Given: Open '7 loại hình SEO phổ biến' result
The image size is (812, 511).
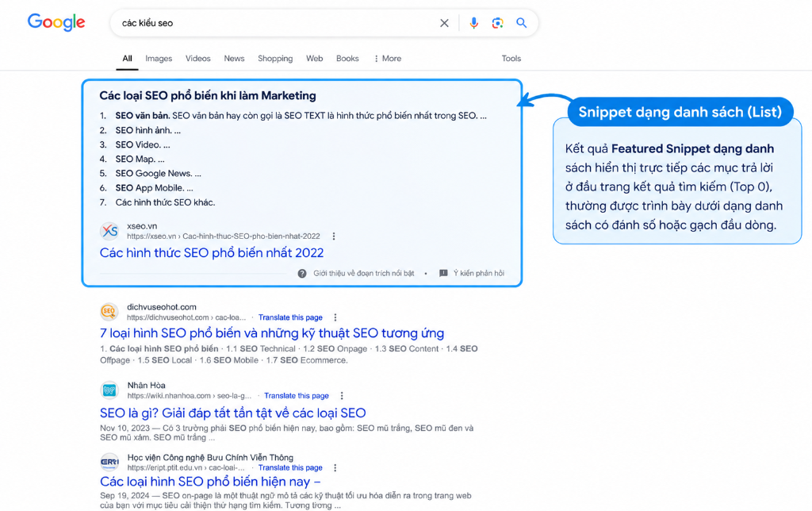Looking at the screenshot, I should [272, 332].
